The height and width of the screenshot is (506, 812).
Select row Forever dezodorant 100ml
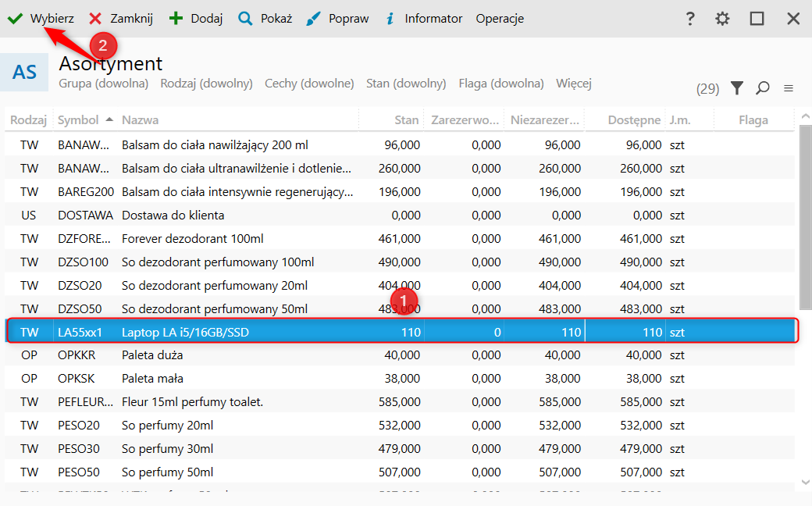click(x=400, y=239)
